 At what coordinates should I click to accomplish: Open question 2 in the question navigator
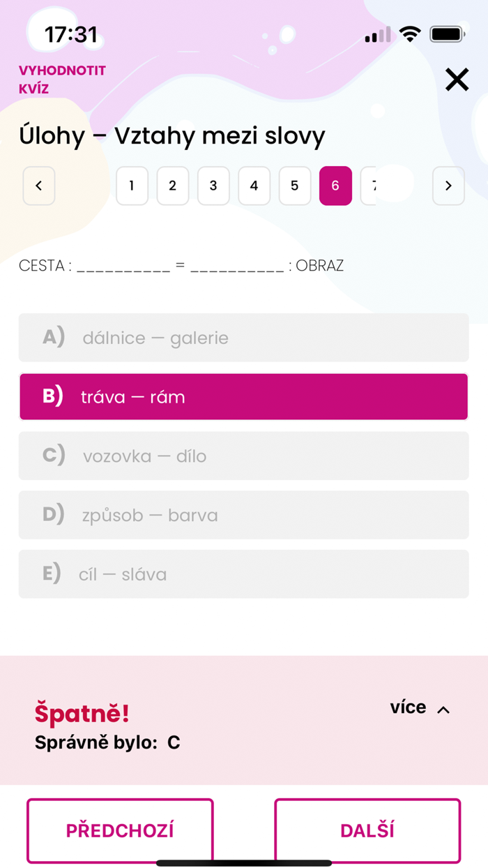coord(172,186)
